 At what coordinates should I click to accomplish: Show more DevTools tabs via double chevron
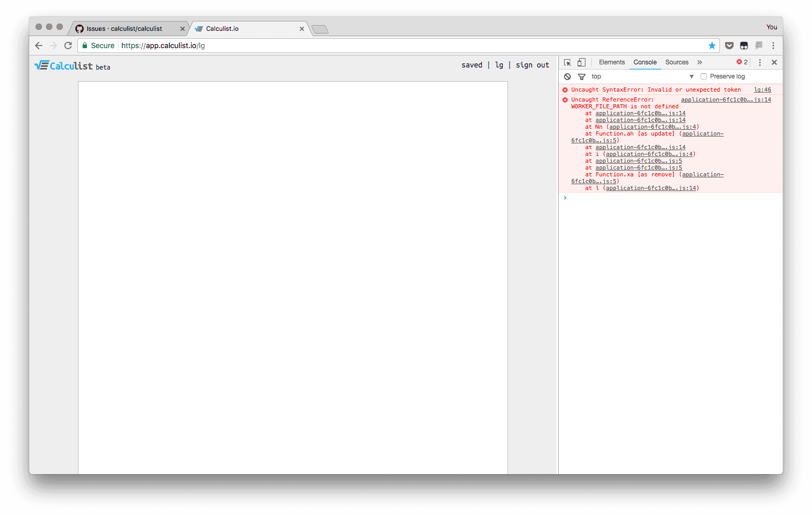pyautogui.click(x=700, y=62)
